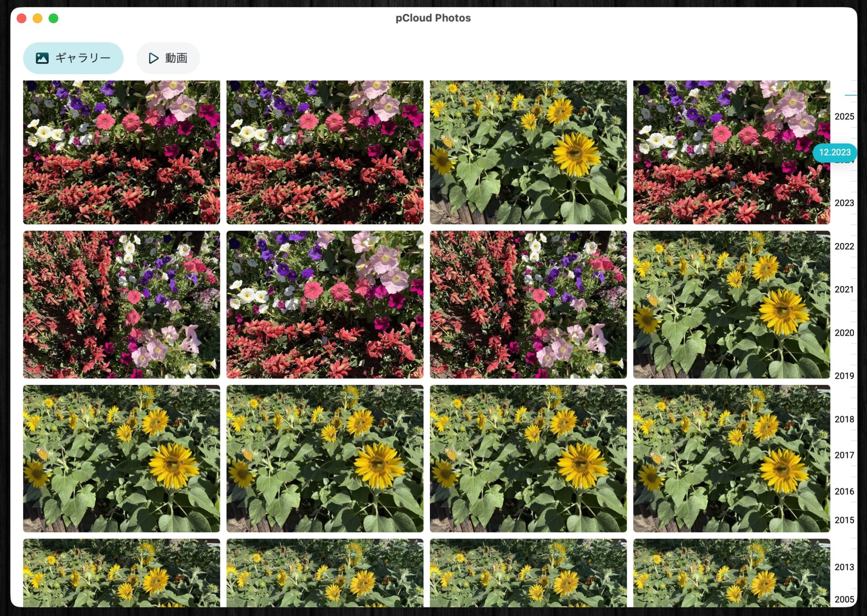Click the 12.2023 timeline position bubble
Screen dimensions: 867x616
pos(834,153)
